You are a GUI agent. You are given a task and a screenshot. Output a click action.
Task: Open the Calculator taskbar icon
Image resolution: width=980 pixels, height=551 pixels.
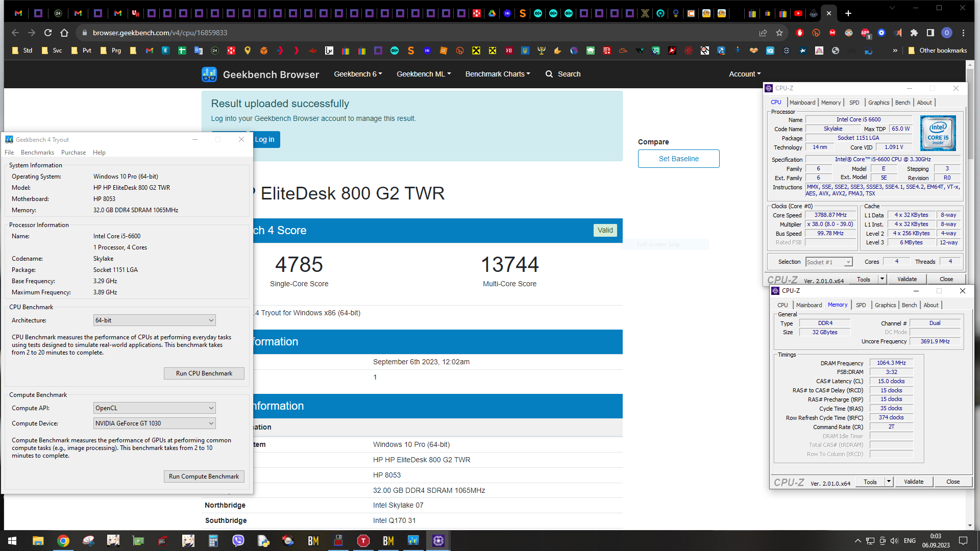click(x=213, y=541)
